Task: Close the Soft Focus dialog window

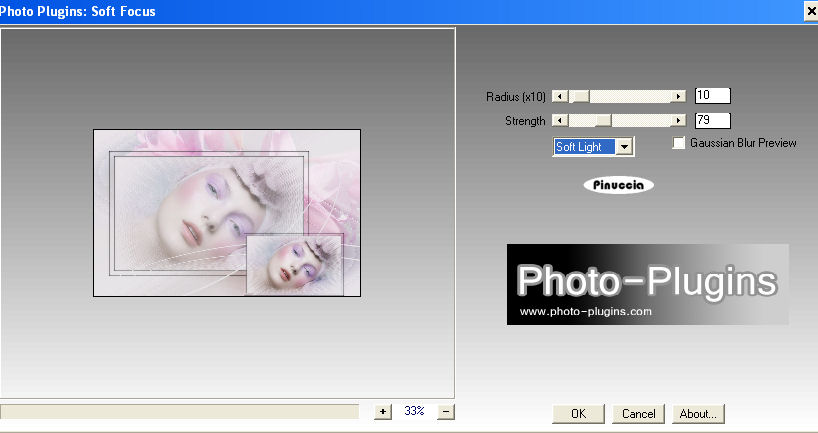Action: point(811,10)
